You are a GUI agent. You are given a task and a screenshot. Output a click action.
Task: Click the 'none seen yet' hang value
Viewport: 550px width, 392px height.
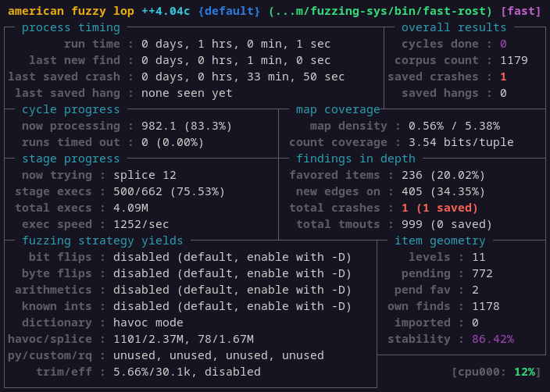[x=187, y=93]
